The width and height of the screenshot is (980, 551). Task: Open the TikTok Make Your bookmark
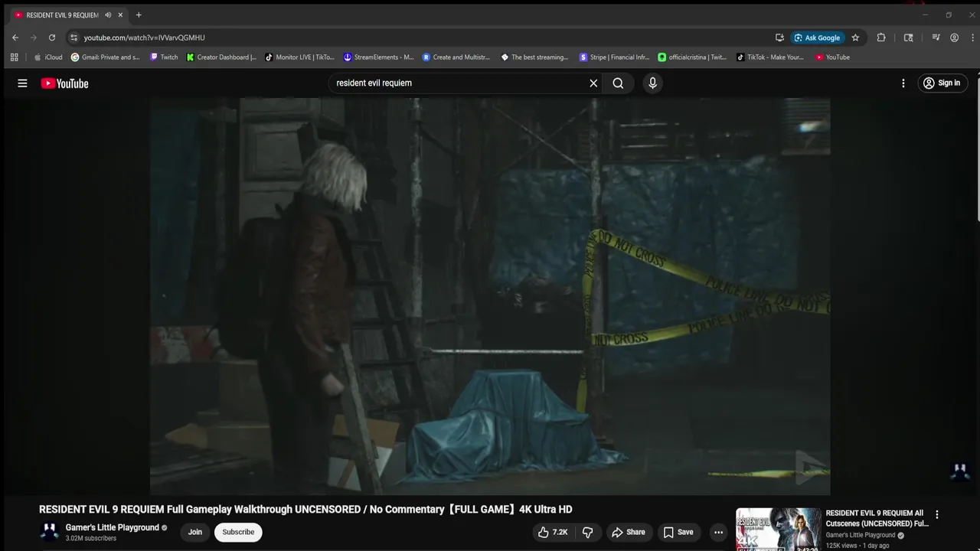[771, 57]
